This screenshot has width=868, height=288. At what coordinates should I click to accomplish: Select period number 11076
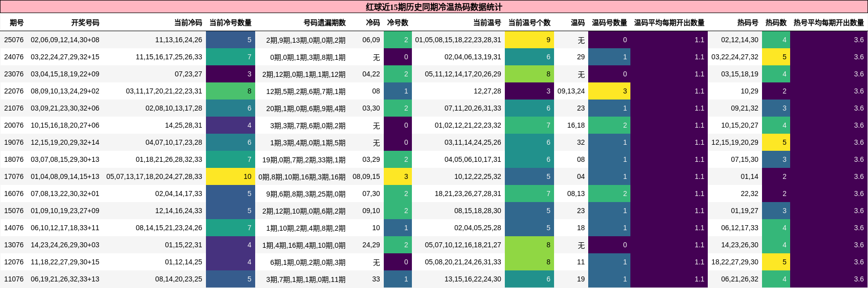(x=14, y=279)
